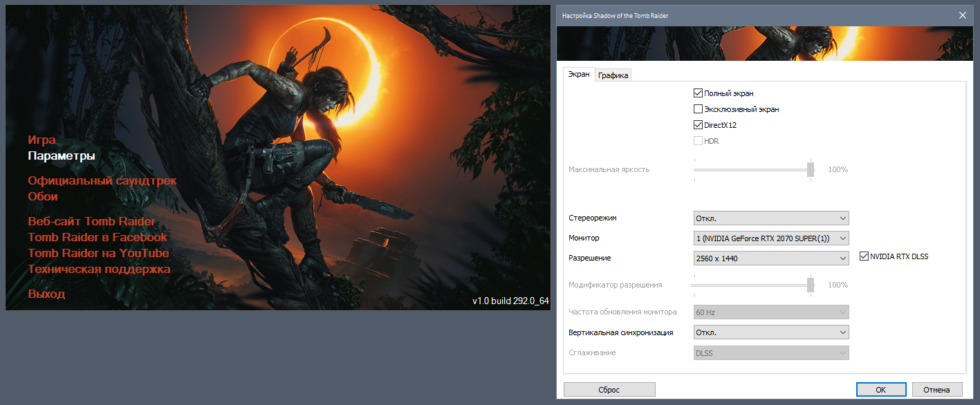
Task: Open Tomb Raider в Facebook
Action: point(98,237)
